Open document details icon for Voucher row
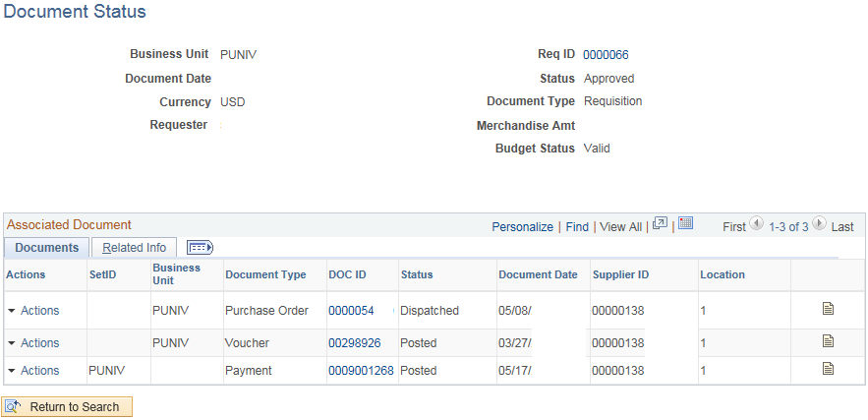Image resolution: width=868 pixels, height=420 pixels. [828, 341]
